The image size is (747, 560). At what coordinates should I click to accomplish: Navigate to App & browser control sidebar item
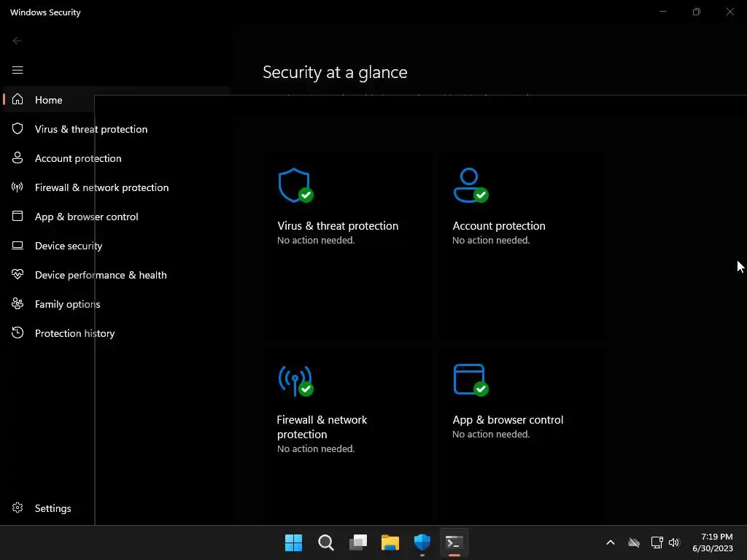click(x=86, y=217)
